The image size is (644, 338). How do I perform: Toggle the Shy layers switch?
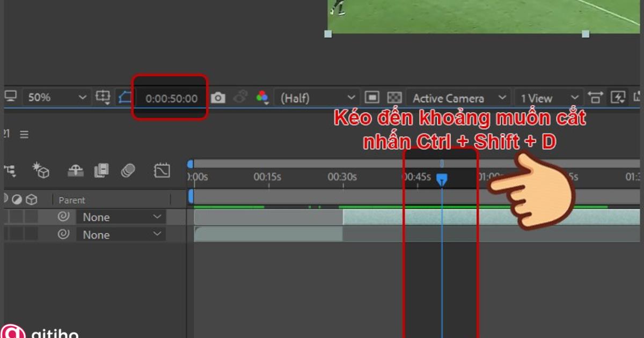[75, 171]
